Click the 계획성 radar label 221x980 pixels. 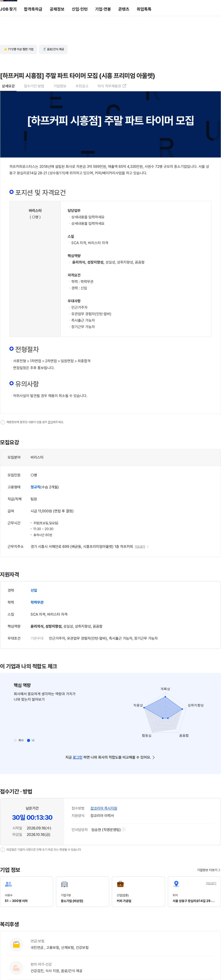point(165,689)
